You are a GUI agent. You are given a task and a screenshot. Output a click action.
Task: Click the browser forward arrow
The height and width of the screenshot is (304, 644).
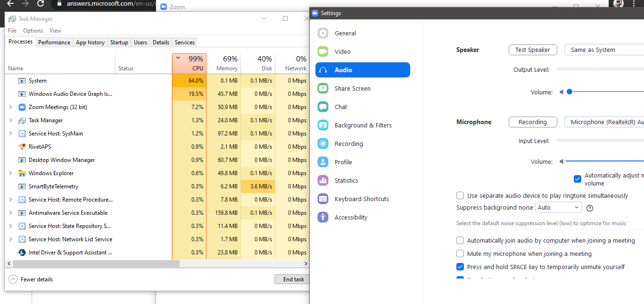25,4
